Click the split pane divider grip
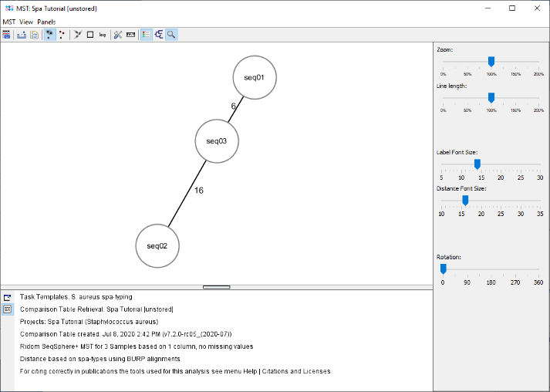Image resolution: width=550 pixels, height=392 pixels. 217,287
